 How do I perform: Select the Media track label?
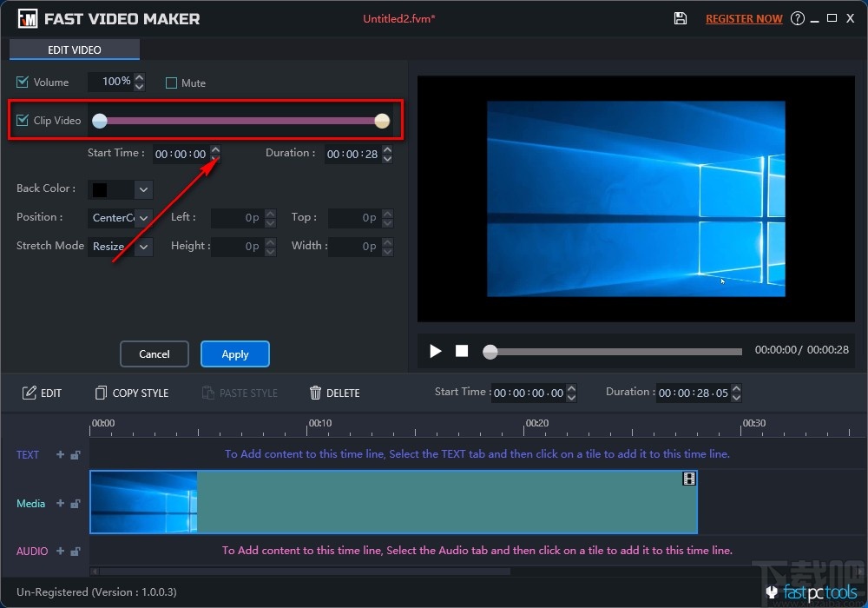coord(30,504)
